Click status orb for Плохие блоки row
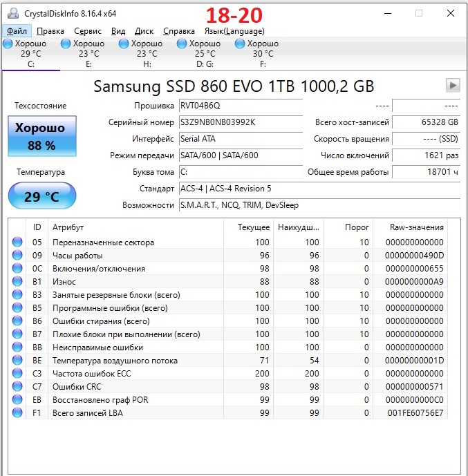This screenshot has width=468, height=476. point(17,334)
